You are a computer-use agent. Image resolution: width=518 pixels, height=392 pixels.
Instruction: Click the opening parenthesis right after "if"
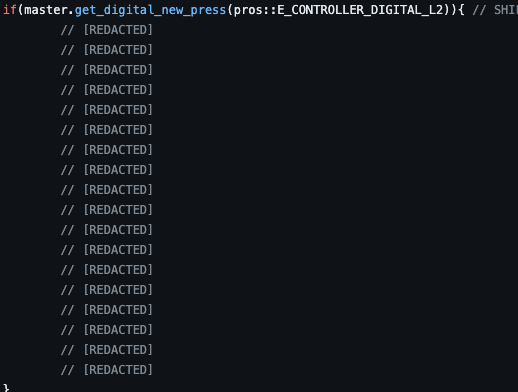pos(20,10)
